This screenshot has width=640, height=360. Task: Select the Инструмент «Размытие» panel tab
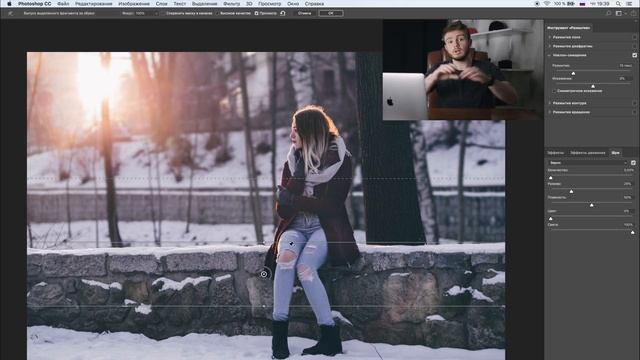click(x=569, y=28)
